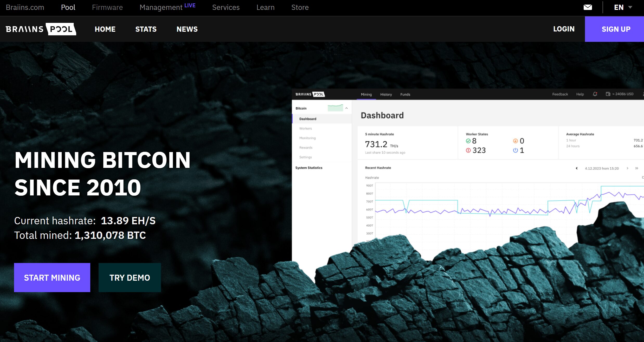Click the blue power worker state icon
644x342 pixels.
515,150
